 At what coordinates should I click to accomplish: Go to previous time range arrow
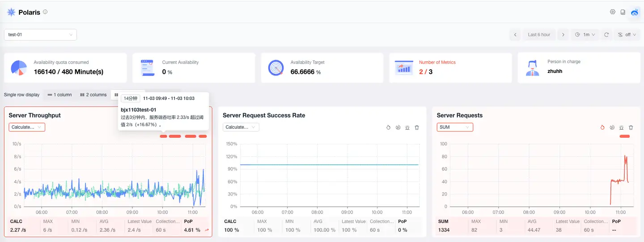515,34
